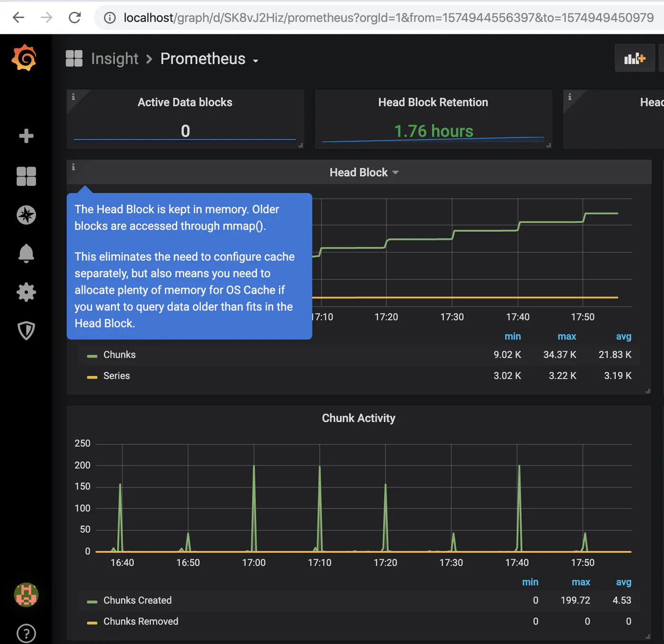Open the Dashboards icon in the sidebar
The image size is (664, 644).
pyautogui.click(x=26, y=176)
